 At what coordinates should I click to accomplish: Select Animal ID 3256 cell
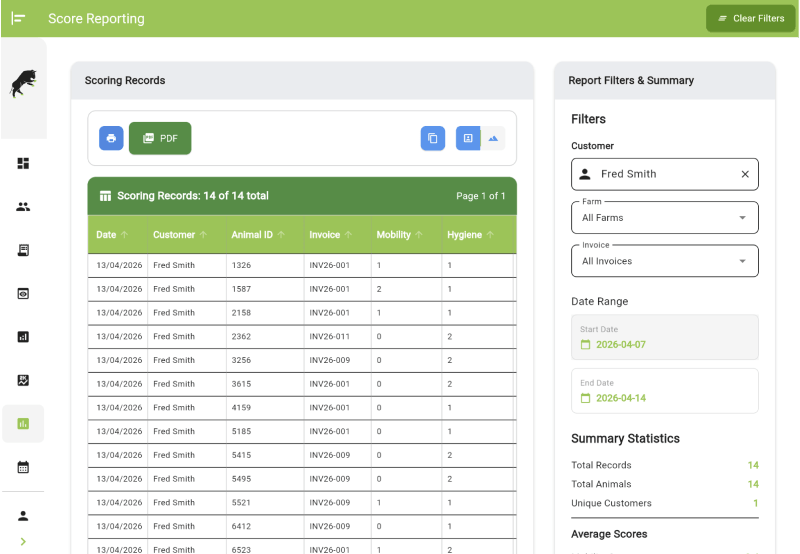point(265,360)
